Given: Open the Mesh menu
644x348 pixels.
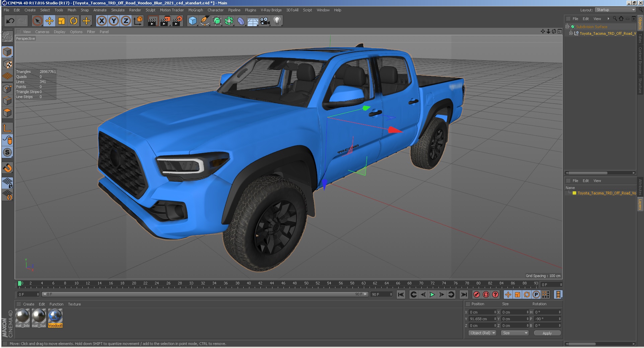Looking at the screenshot, I should [72, 10].
